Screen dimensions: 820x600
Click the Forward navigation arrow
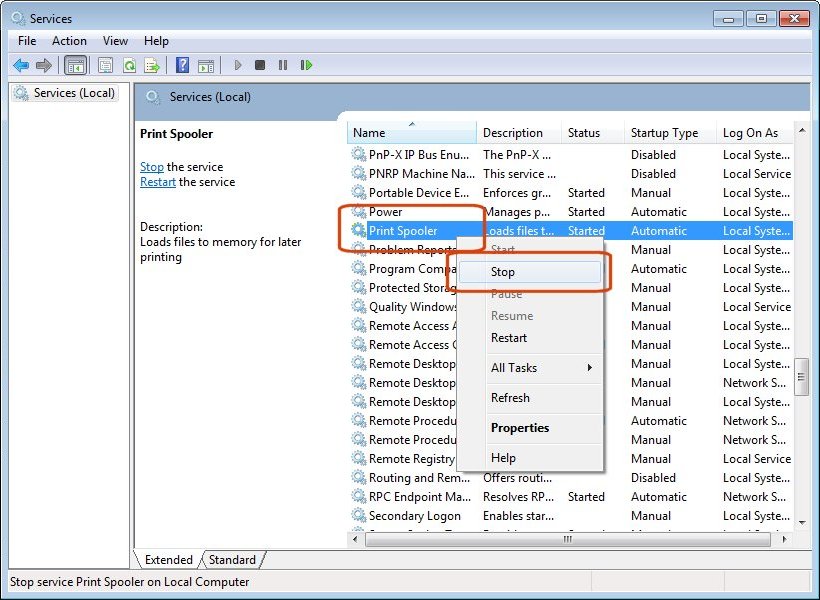coord(43,64)
